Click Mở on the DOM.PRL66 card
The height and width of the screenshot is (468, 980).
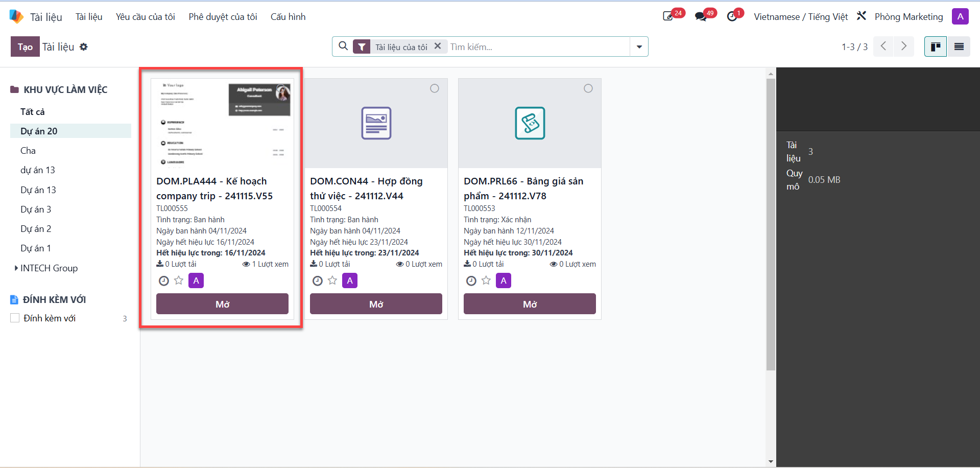tap(530, 304)
